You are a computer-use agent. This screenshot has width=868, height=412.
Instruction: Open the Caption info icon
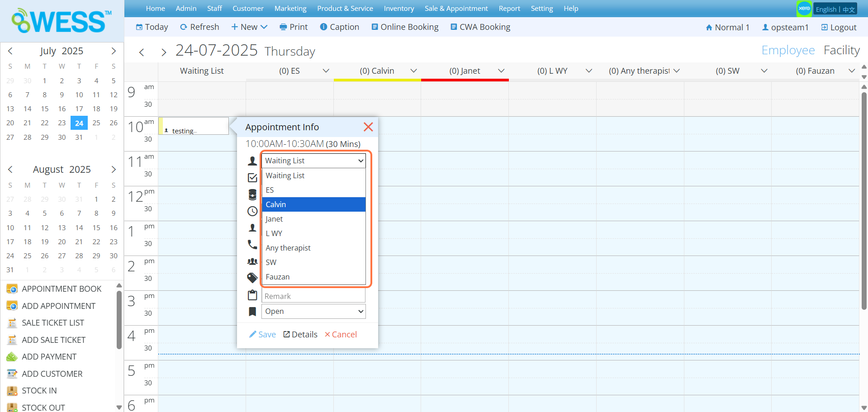[x=323, y=27]
